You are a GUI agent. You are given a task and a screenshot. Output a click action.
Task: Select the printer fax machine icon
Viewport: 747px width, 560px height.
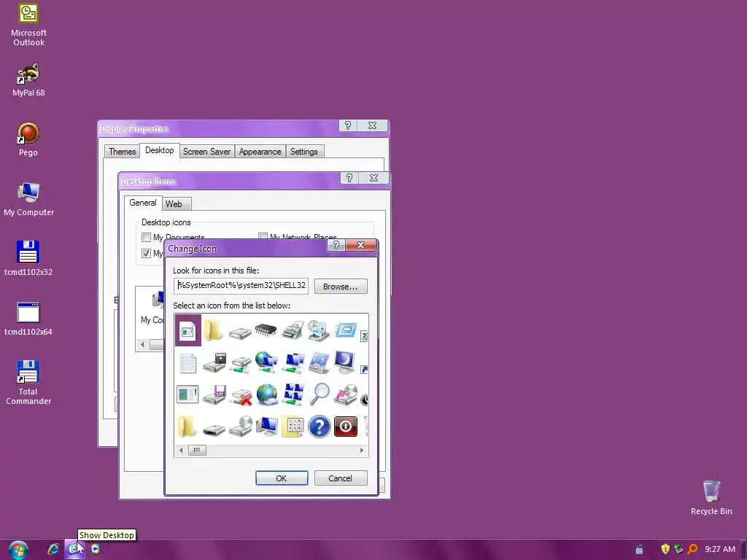(x=293, y=330)
